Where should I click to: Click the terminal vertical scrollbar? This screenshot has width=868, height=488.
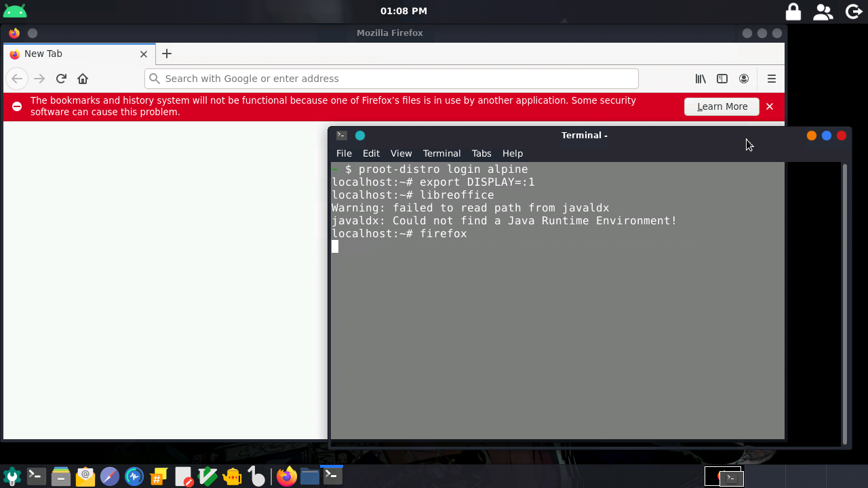click(x=844, y=304)
